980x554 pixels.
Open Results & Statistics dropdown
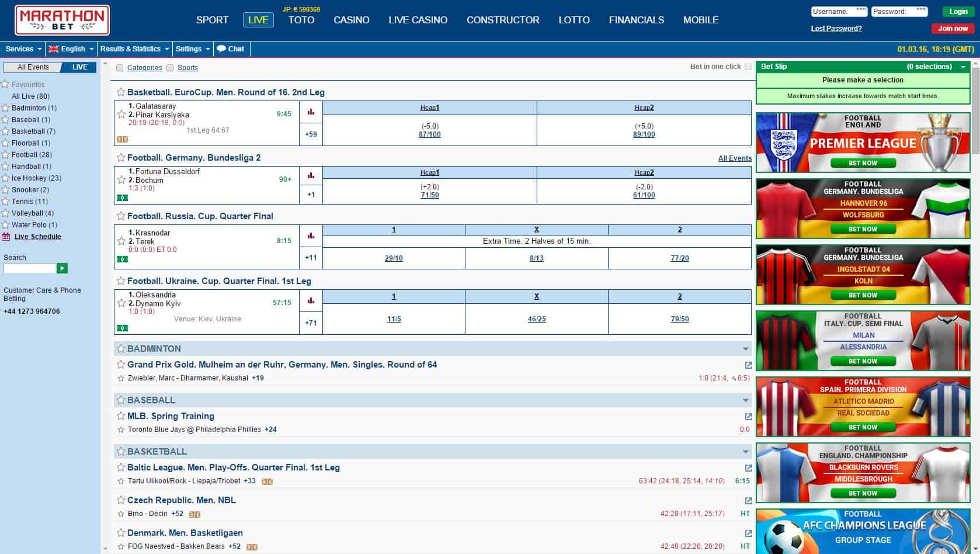(x=134, y=49)
